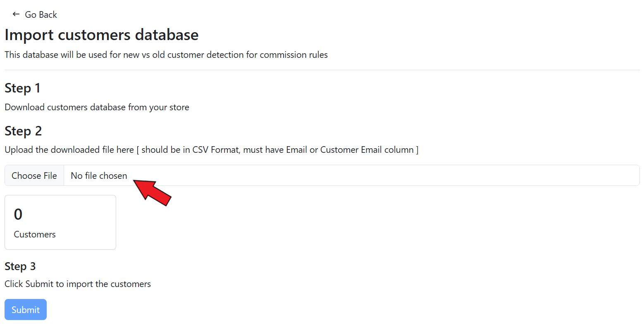644x325 pixels.
Task: Click the Step 2 heading
Action: coord(23,131)
